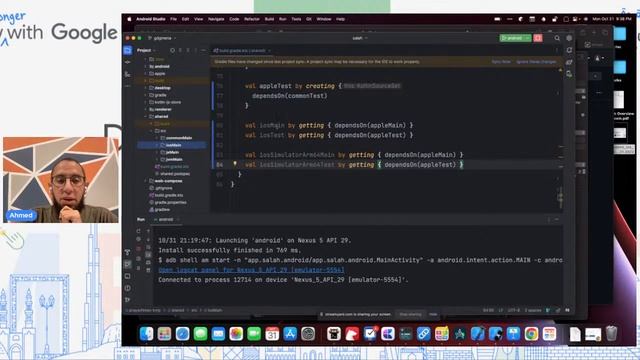This screenshot has width=640, height=360.
Task: Open the Project tool window icon
Action: tap(128, 50)
